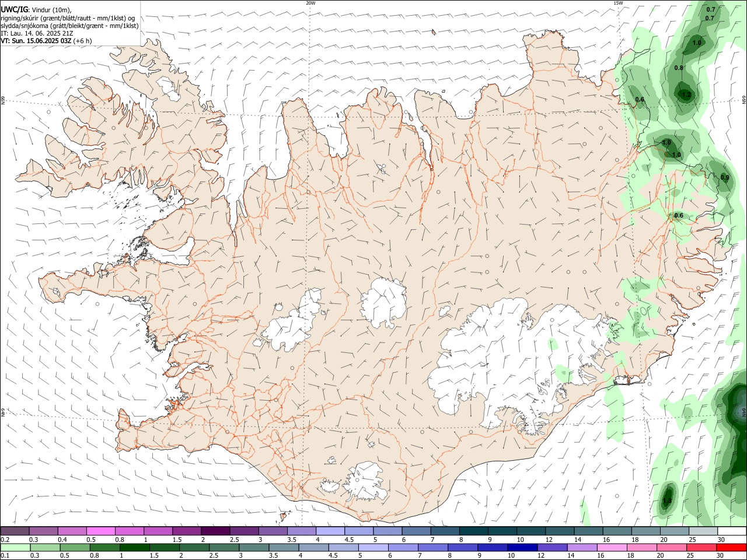Click the 0.9 precipitation value on east coast
Image resolution: width=747 pixels, height=560 pixels.
[x=725, y=178]
